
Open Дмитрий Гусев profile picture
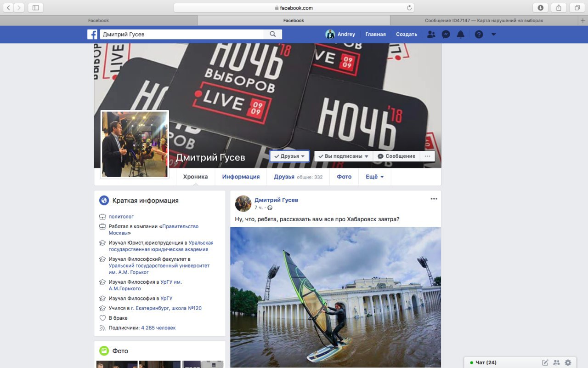click(135, 144)
